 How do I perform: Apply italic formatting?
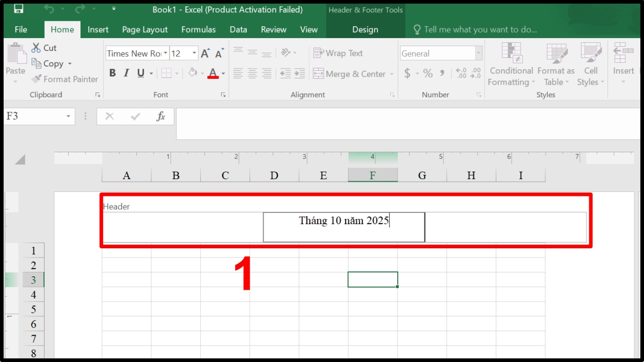point(125,73)
